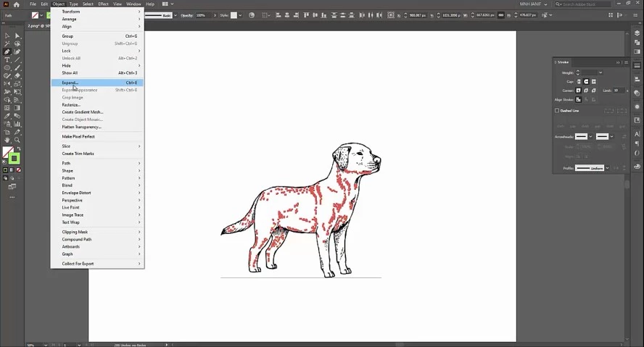The width and height of the screenshot is (644, 347).
Task: Click the stroke Weight input field
Action: click(589, 72)
